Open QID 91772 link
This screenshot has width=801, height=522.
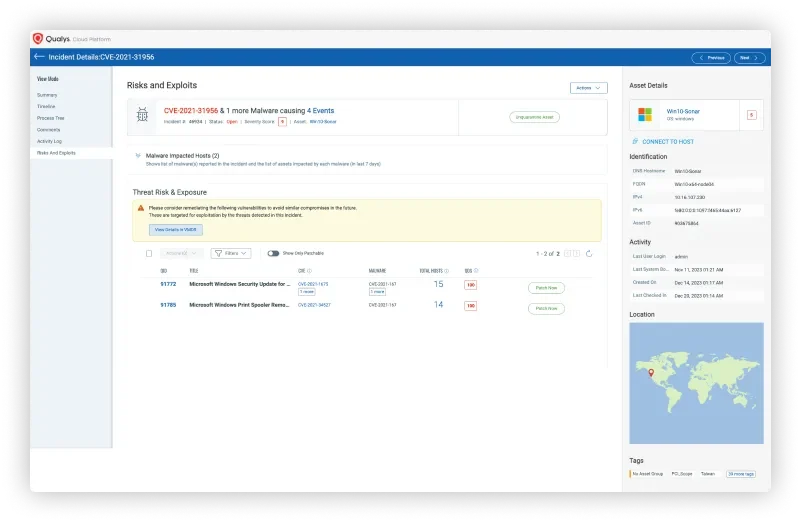click(x=168, y=284)
